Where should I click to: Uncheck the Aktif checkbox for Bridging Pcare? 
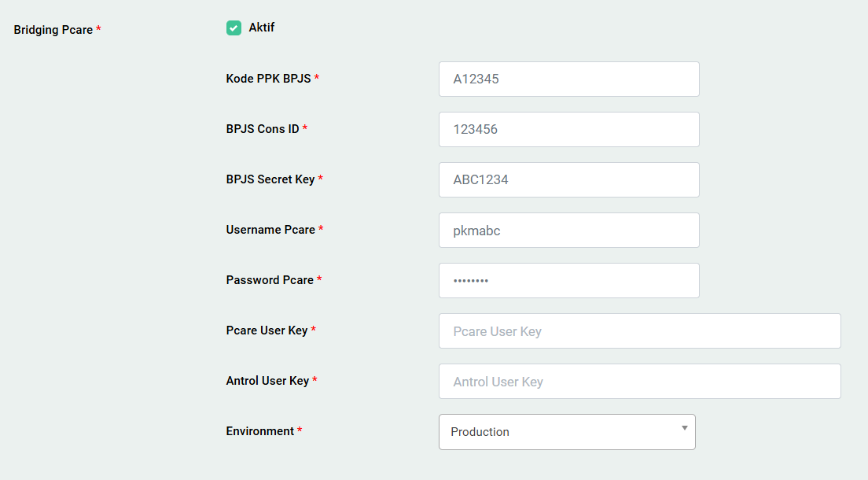[x=234, y=28]
